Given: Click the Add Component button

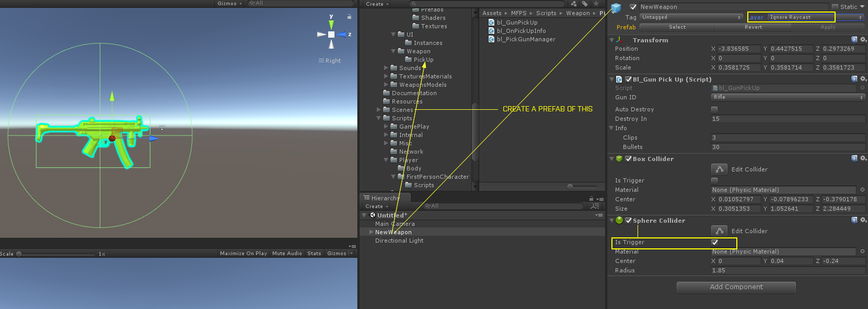Looking at the screenshot, I should coord(736,287).
